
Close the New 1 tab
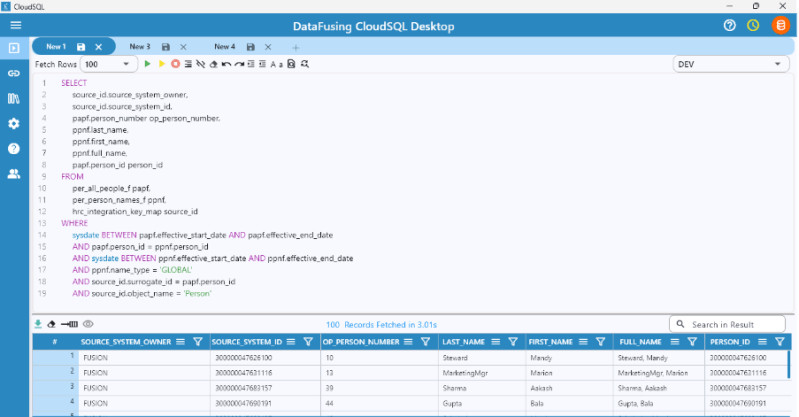coord(98,47)
